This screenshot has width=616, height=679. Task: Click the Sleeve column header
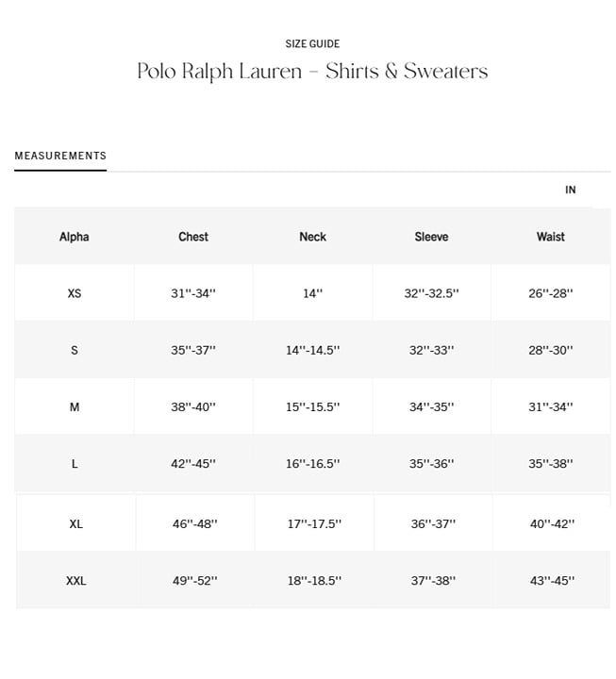[x=431, y=237]
